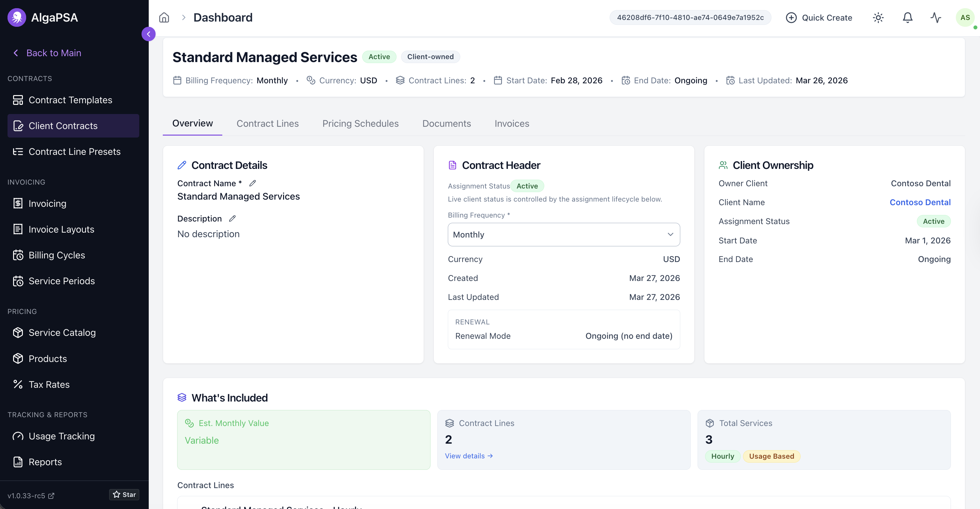Open the activity pulse icon

pos(936,18)
